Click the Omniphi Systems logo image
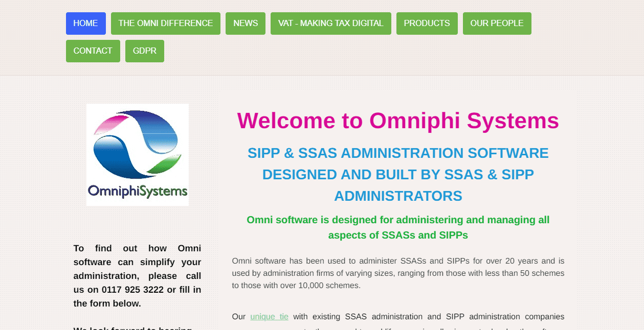Screen dimensions: 644x330 click(x=138, y=155)
